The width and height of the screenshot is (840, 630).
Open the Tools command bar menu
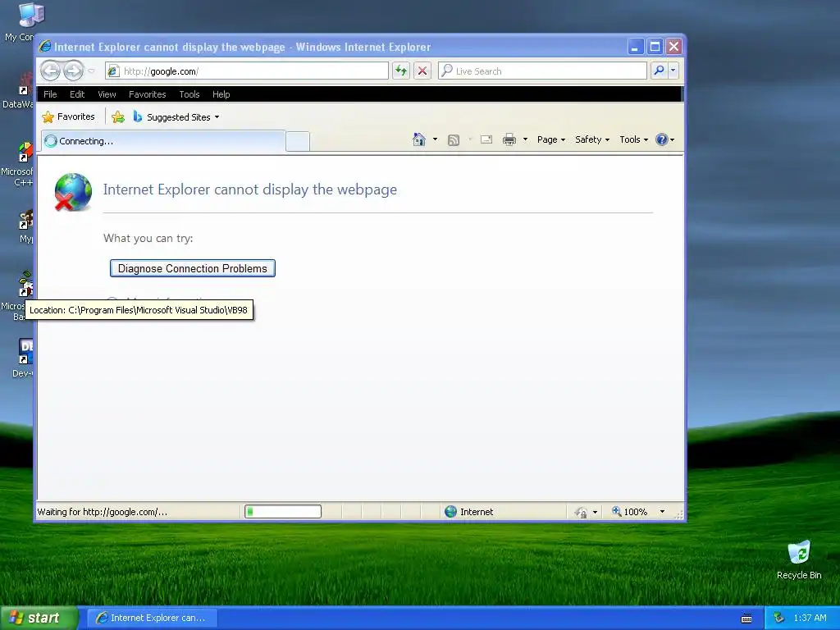click(x=634, y=139)
